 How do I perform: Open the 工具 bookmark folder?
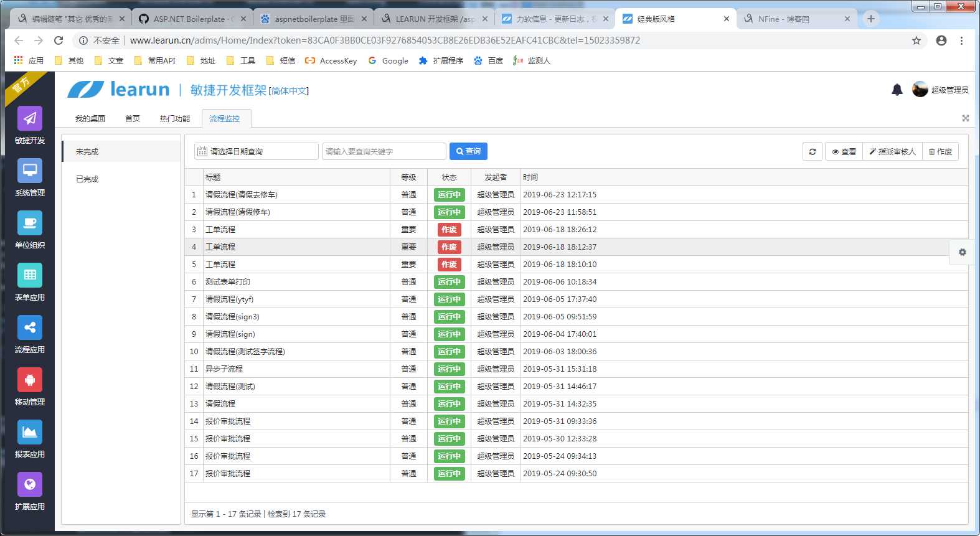(241, 60)
